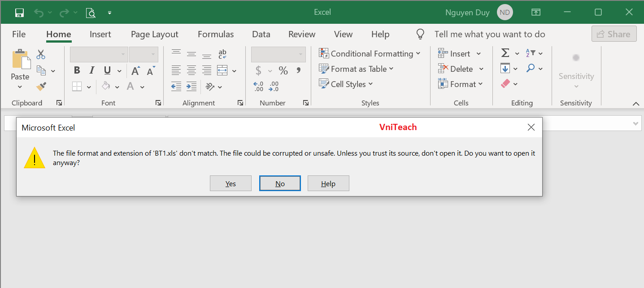
Task: Click No in the warning dialog
Action: click(280, 183)
